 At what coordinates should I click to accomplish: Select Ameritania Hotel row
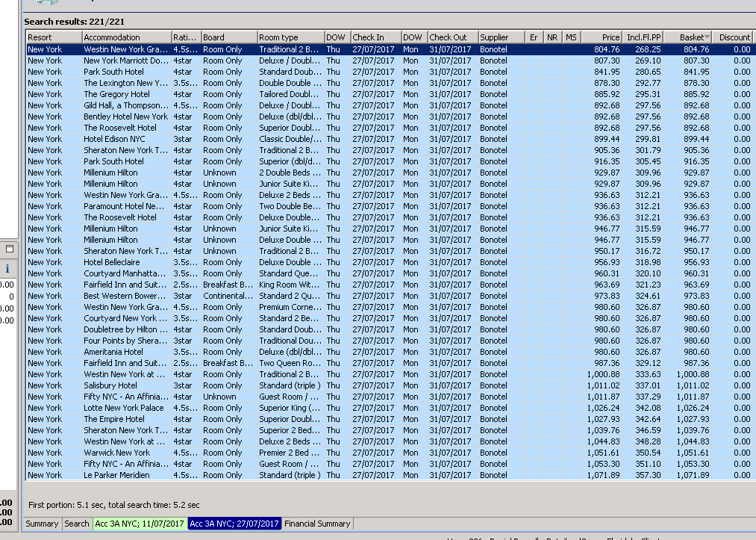pyautogui.click(x=389, y=352)
